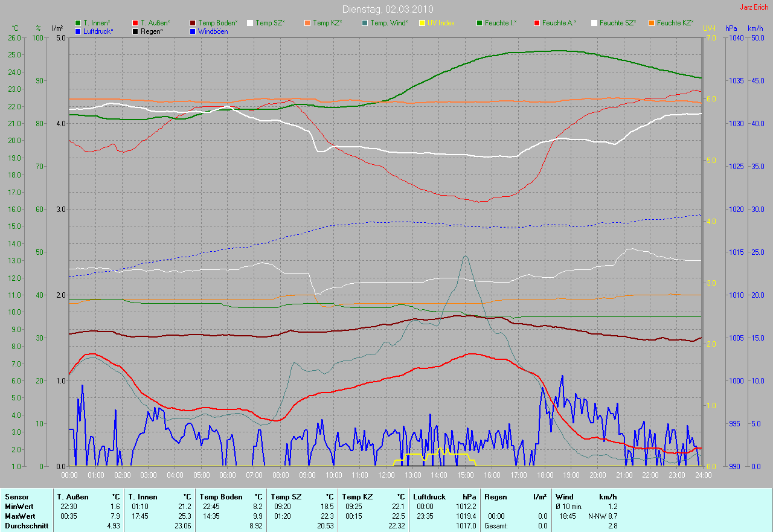
Task: Click the chart title 'Dienstag, 02.03.2010'
Action: click(x=386, y=9)
